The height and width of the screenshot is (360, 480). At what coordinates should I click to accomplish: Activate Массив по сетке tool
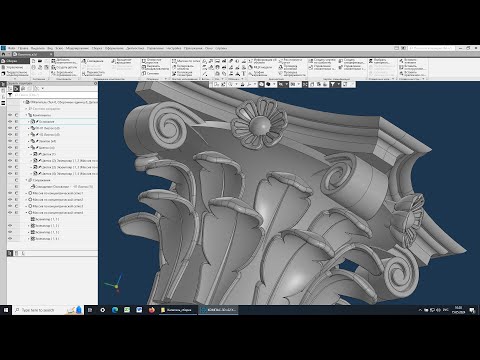(x=186, y=61)
